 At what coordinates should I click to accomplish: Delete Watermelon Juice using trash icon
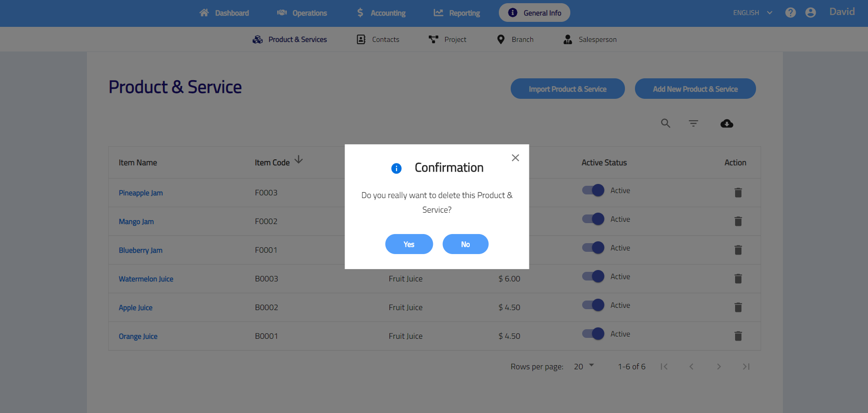click(738, 279)
